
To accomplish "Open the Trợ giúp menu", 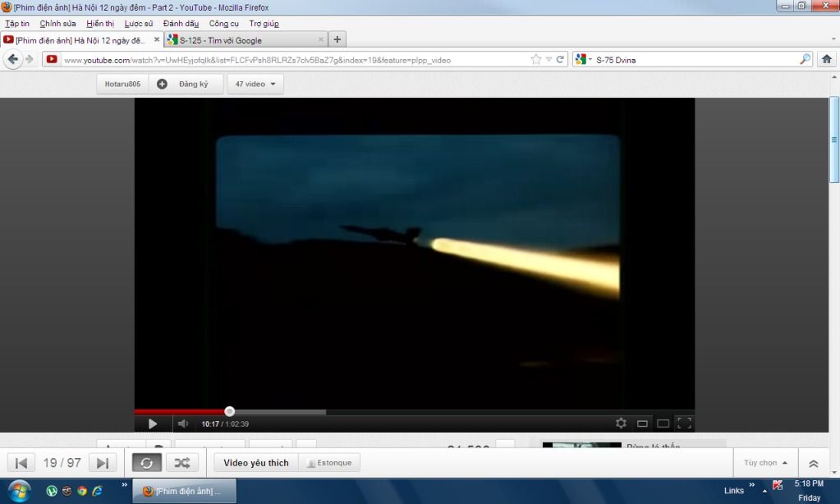I will click(x=264, y=24).
